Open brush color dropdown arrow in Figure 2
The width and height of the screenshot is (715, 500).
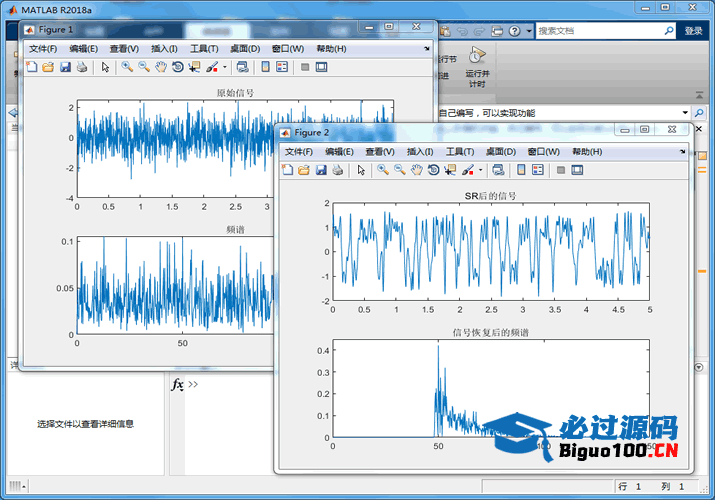481,170
